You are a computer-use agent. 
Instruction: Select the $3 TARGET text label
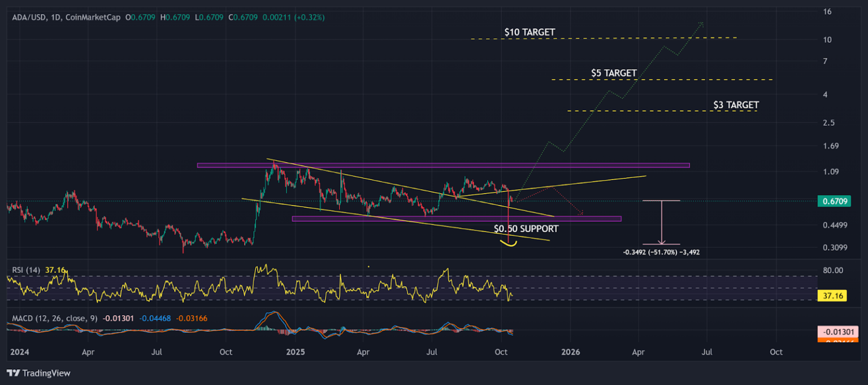point(736,105)
